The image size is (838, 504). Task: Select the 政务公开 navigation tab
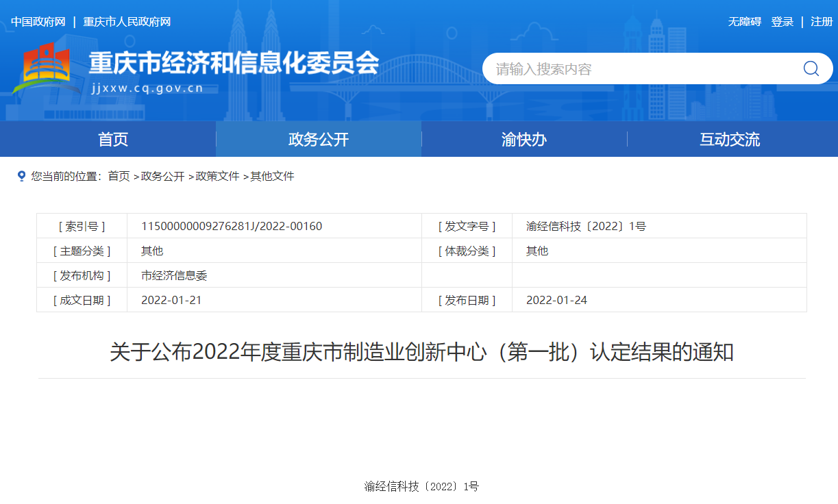[319, 140]
